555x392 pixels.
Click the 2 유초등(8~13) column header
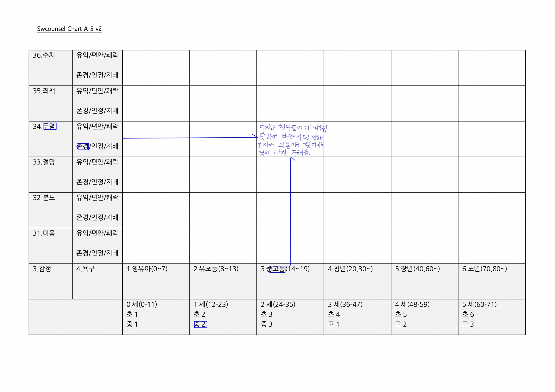216,269
